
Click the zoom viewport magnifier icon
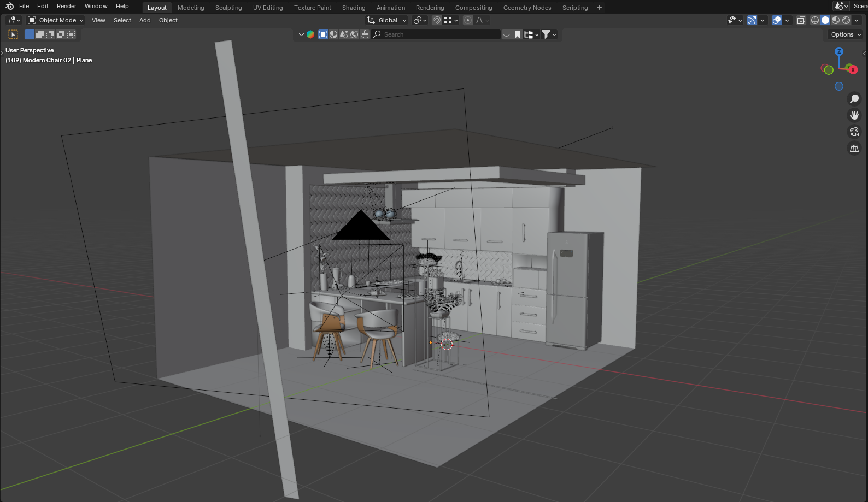tap(854, 99)
